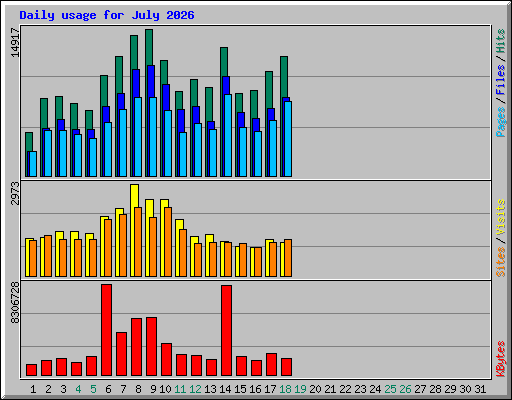Image resolution: width=512 pixels, height=400 pixels.
Task: Select the red KBytes bar for day 6
Action: click(x=107, y=330)
